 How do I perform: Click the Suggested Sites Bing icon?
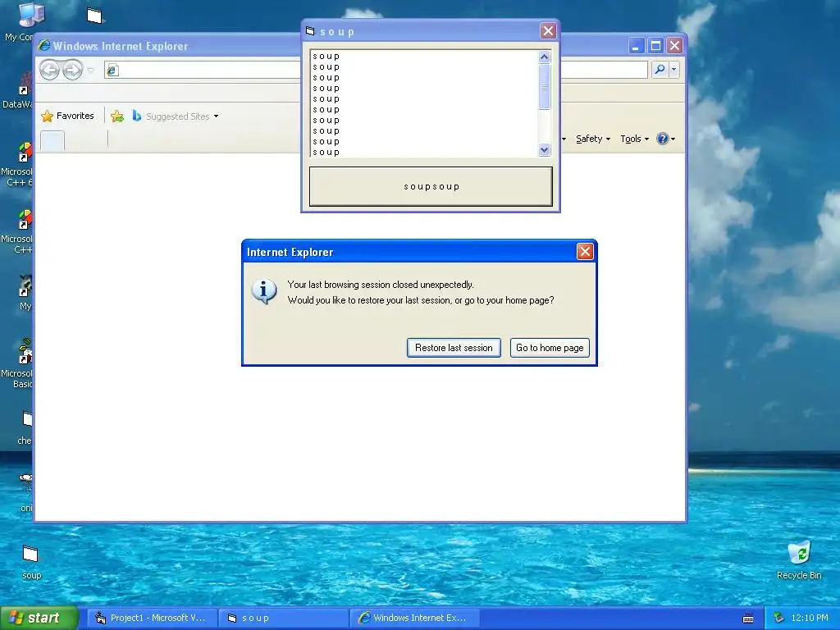coord(137,116)
